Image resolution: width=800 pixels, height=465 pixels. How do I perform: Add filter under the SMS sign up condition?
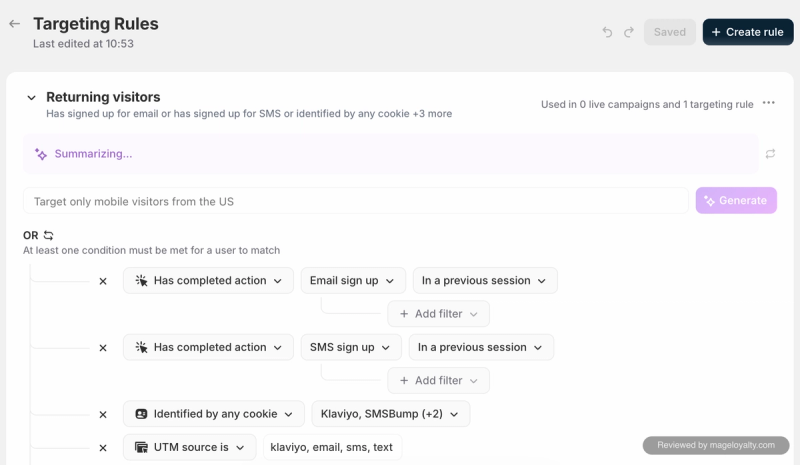pos(438,381)
